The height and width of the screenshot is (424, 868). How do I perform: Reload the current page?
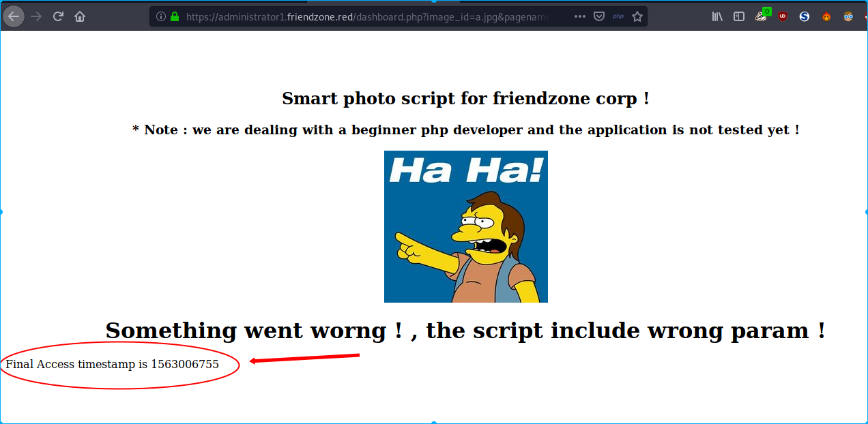[x=58, y=16]
